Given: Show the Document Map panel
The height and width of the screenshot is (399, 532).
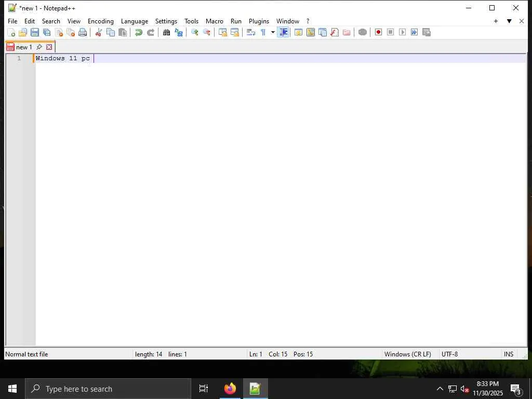Looking at the screenshot, I should tap(311, 32).
